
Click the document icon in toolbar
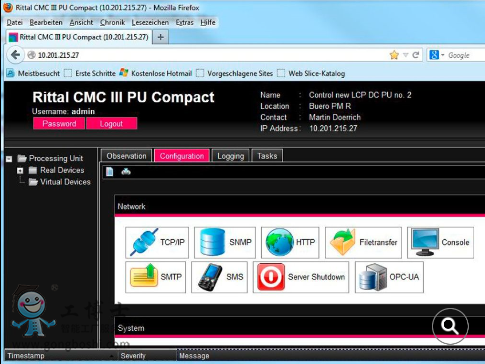point(109,172)
